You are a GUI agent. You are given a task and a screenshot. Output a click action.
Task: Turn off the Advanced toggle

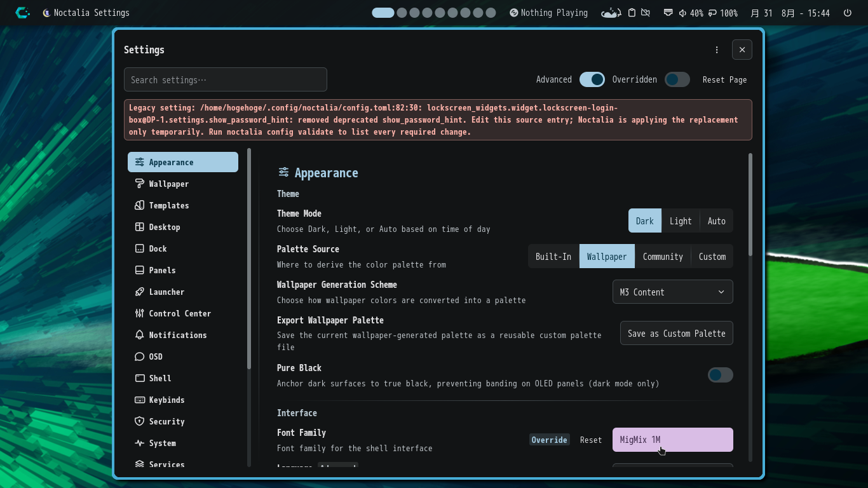[x=592, y=79]
